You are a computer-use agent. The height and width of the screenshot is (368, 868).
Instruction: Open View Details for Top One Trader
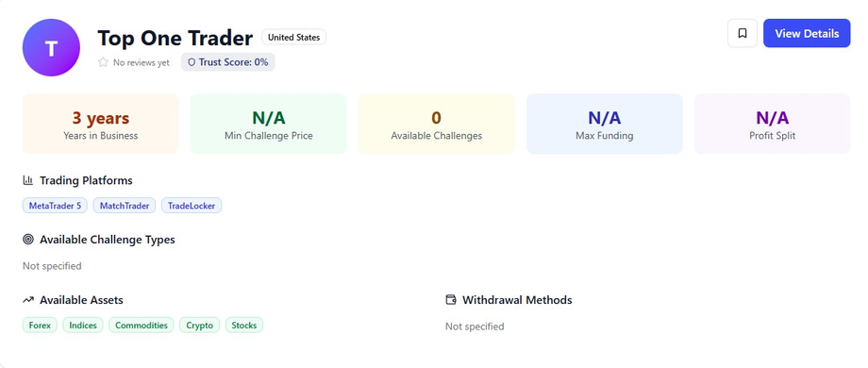tap(807, 33)
